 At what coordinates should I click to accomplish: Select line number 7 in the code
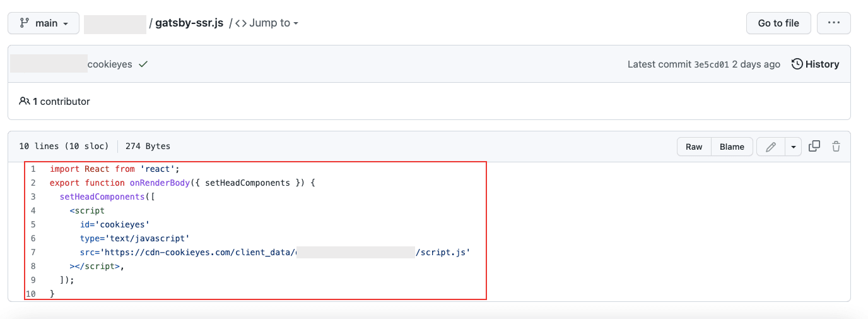(33, 252)
